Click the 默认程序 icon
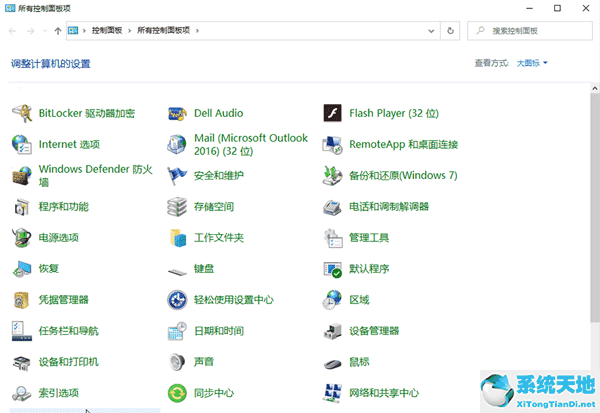Image resolution: width=600 pixels, height=413 pixels. point(333,269)
